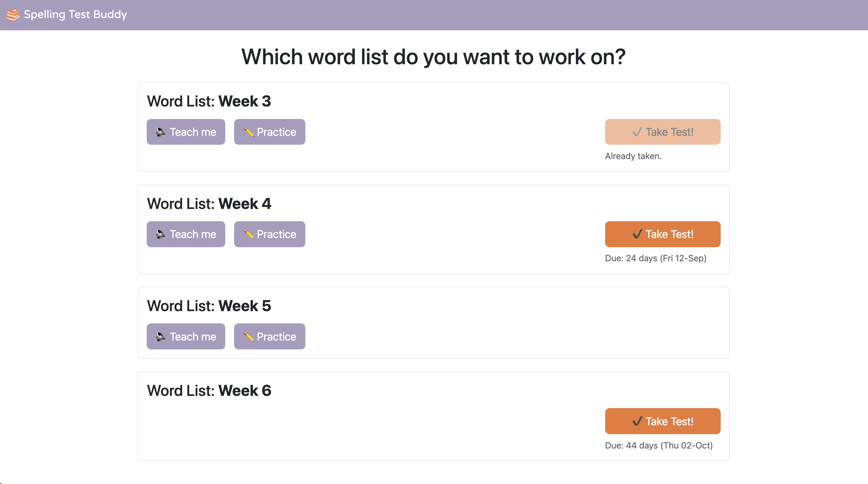Viewport: 868px width, 484px height.
Task: Click the Due: 44 days text under Week 6
Action: coord(659,445)
